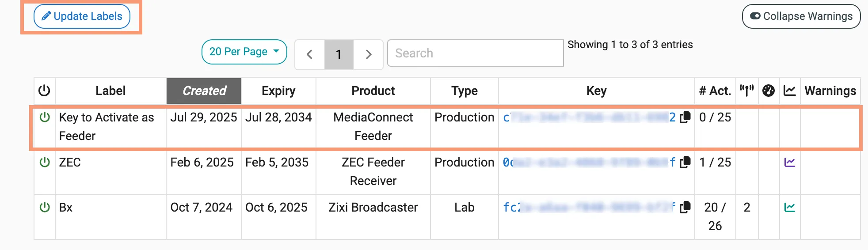Open the 20 Per Page dropdown
868x250 pixels.
point(244,52)
